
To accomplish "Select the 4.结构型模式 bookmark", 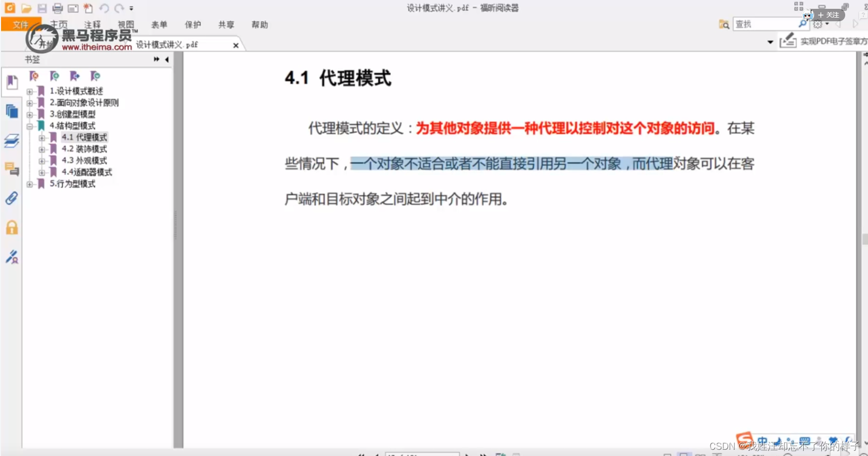I will pos(73,126).
